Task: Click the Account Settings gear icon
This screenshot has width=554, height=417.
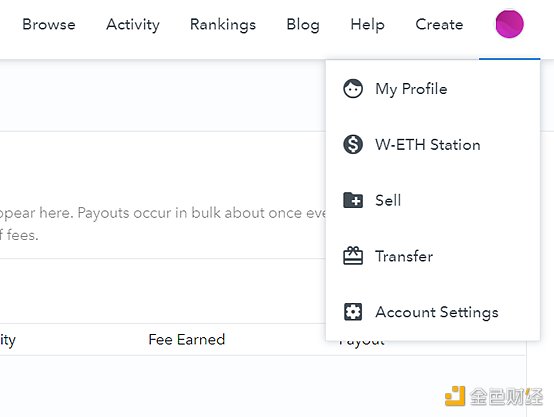Action: pyautogui.click(x=353, y=312)
